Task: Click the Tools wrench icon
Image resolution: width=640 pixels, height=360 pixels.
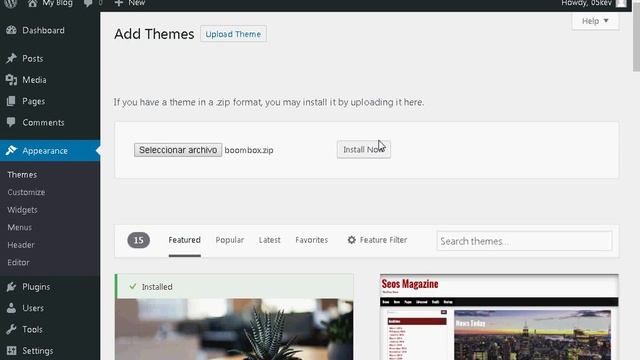Action: [11, 329]
